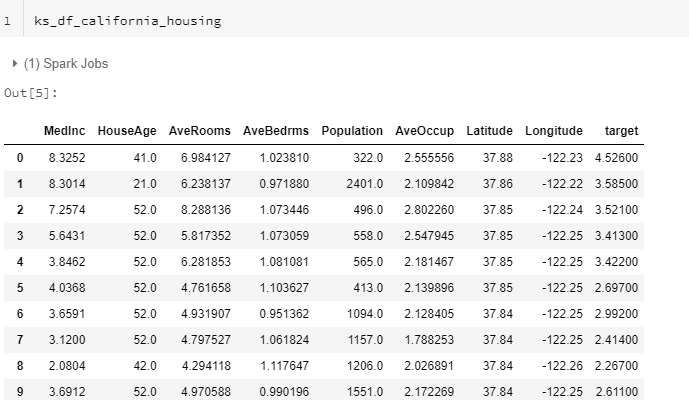
Task: Click Population cell showing 2401.0
Action: point(365,184)
